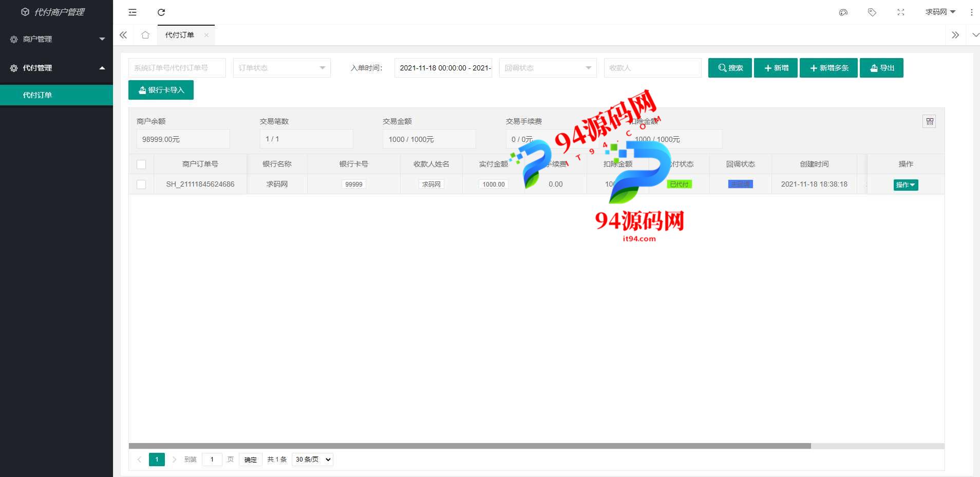The height and width of the screenshot is (477, 980).
Task: Click the horizontal table scrollbar
Action: click(469, 446)
